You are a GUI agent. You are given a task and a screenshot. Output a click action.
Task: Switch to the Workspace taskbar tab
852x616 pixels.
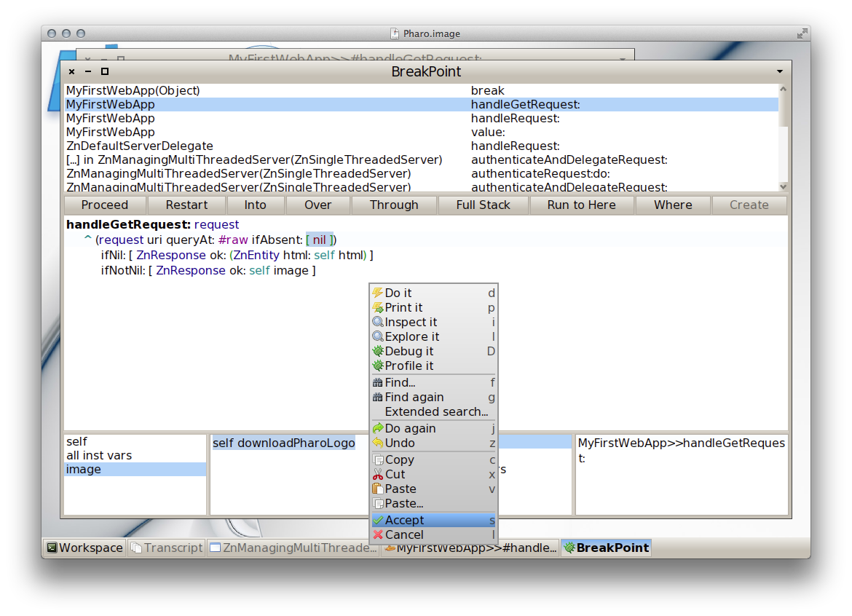pyautogui.click(x=84, y=548)
